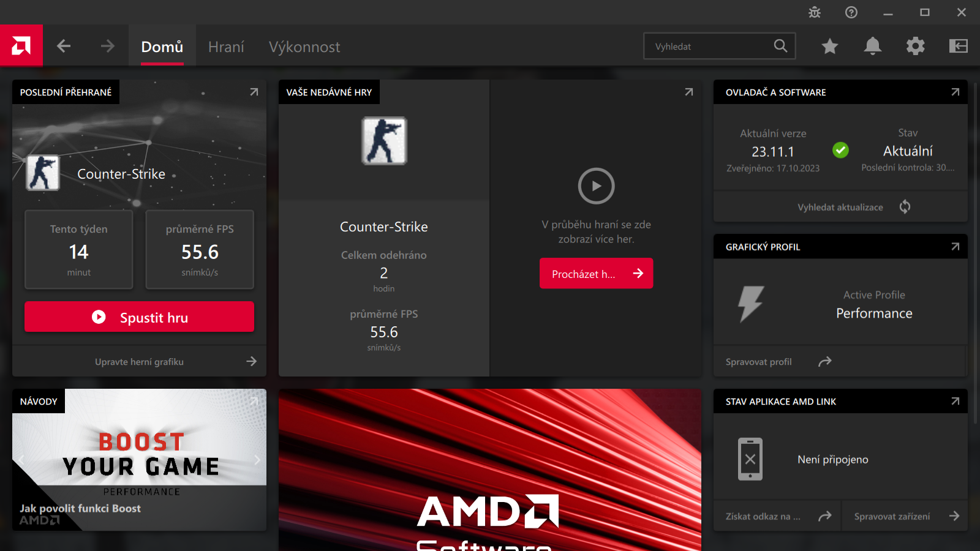Go forward with the right arrow
This screenshot has width=980, height=551.
108,46
